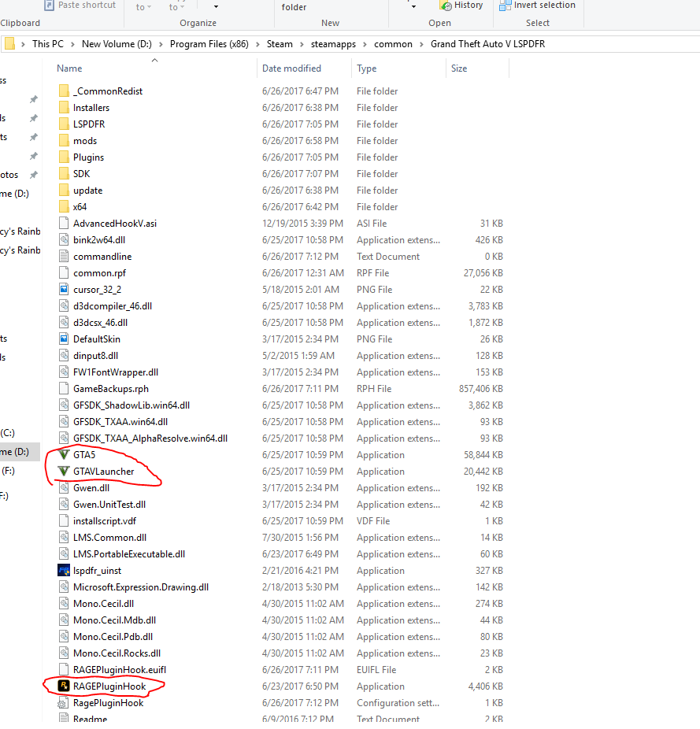Expand the chevron after steamapps breadcrumb
The height and width of the screenshot is (729, 700).
[x=365, y=44]
